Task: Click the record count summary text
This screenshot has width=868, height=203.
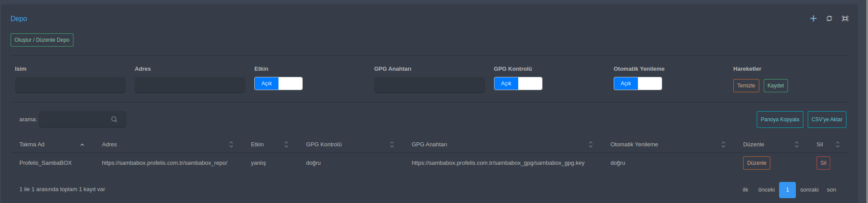Action: pyautogui.click(x=62, y=189)
